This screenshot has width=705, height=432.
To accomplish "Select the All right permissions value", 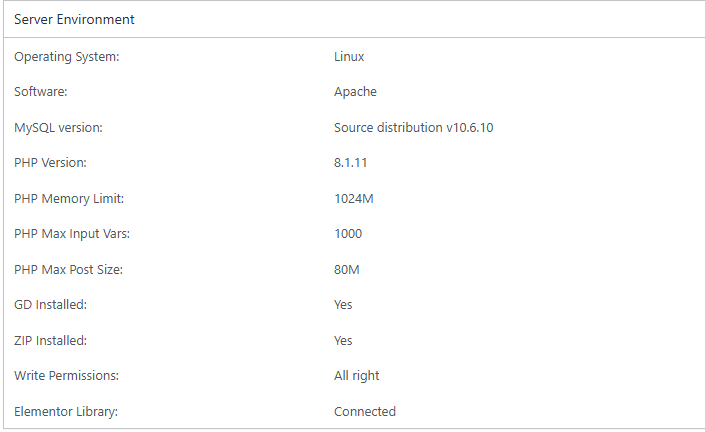I will point(357,376).
